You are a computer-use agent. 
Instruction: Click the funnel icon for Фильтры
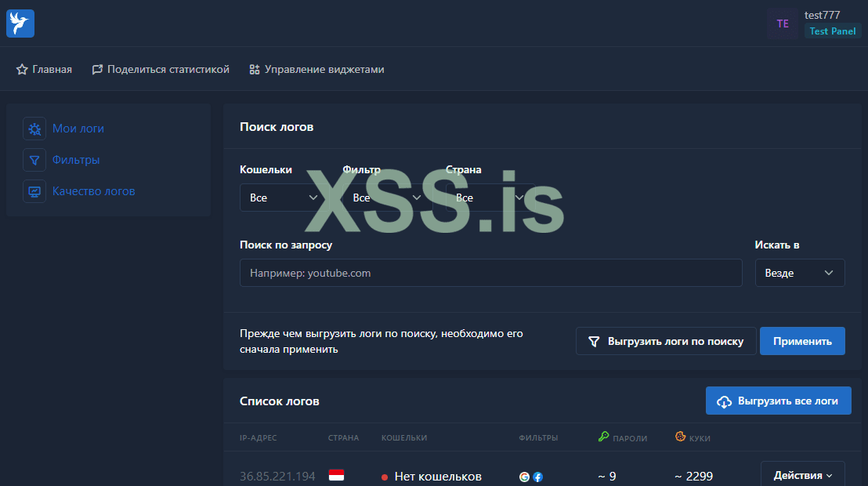tap(34, 160)
